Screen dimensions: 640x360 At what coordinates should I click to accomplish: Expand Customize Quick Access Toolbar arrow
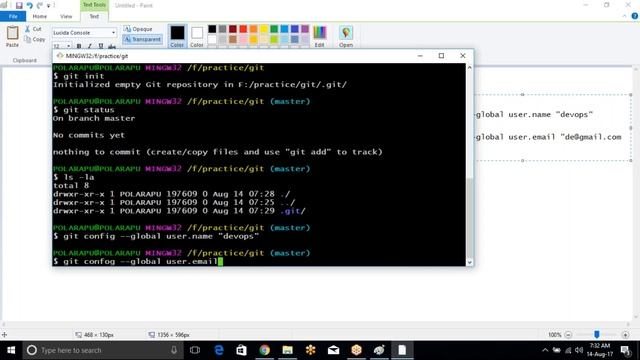pos(49,6)
